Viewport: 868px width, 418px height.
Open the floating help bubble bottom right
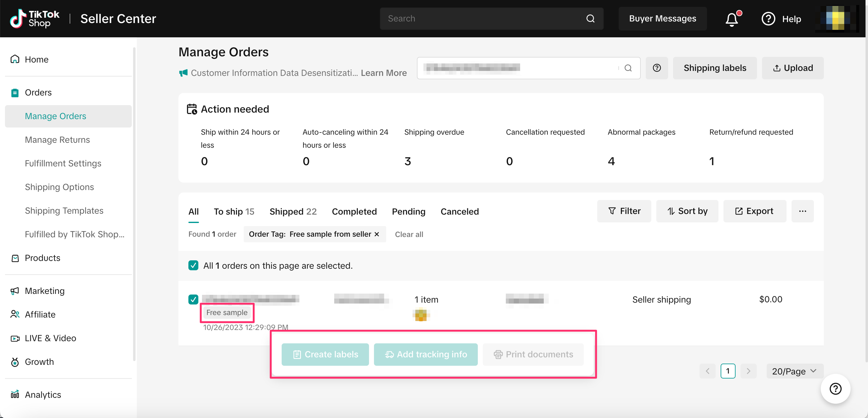point(835,389)
